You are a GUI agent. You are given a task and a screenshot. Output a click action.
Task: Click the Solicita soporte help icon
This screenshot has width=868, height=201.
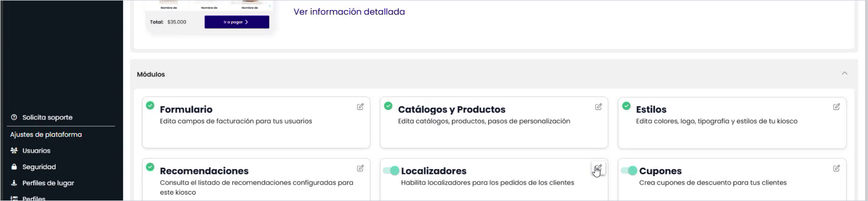[14, 117]
